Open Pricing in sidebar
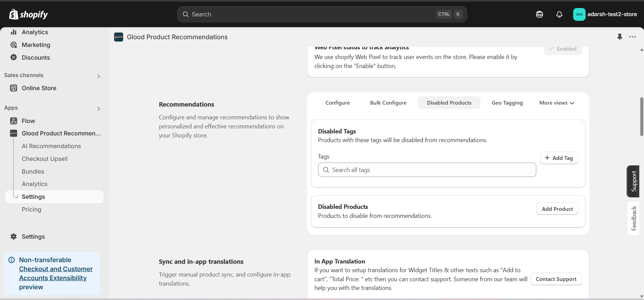The height and width of the screenshot is (300, 644). click(x=32, y=209)
